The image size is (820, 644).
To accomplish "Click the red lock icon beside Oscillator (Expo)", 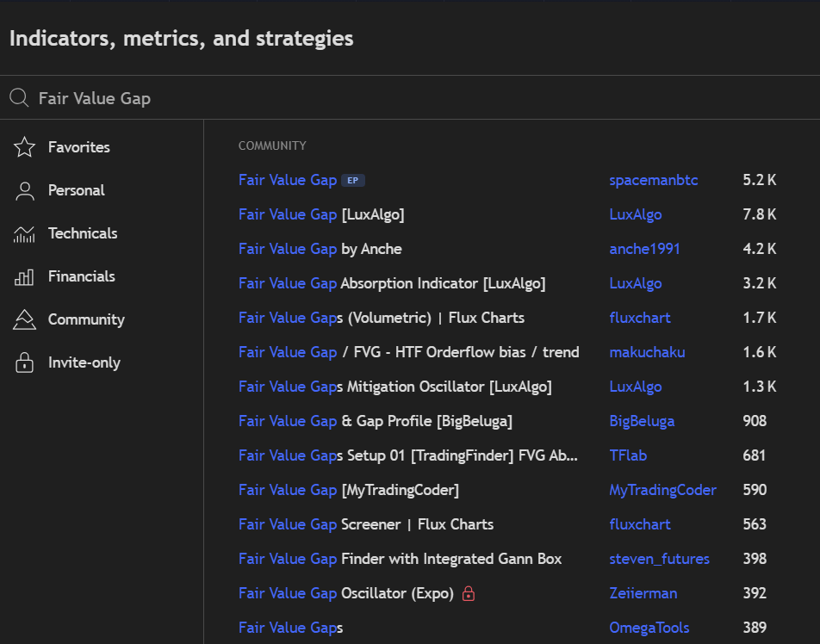I will (469, 593).
